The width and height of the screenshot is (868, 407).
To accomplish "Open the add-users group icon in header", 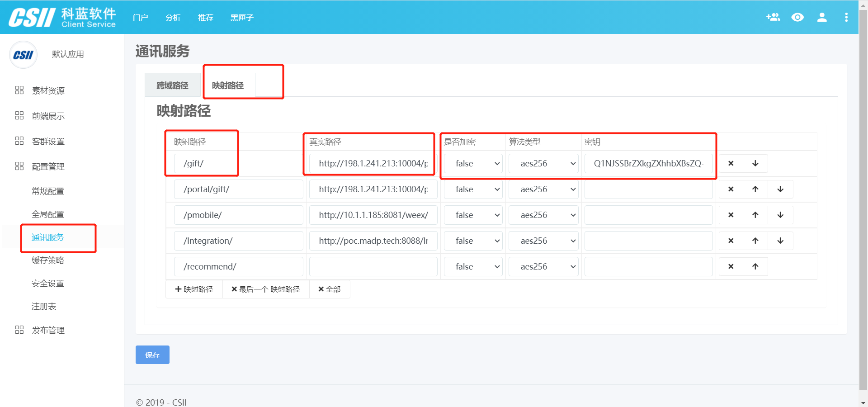I will coord(773,17).
